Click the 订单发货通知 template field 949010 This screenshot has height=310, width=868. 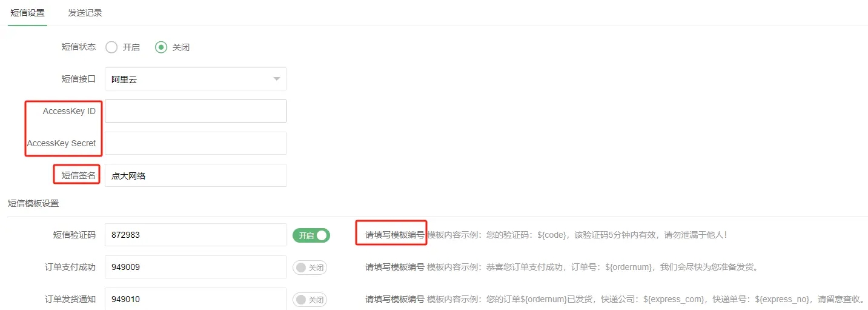(x=196, y=299)
